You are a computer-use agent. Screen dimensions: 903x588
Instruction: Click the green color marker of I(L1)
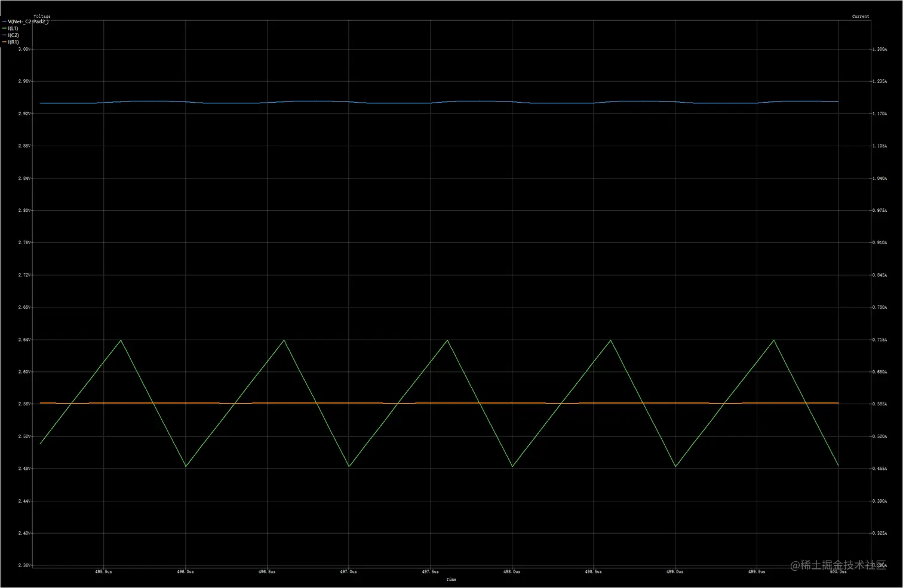[5, 28]
